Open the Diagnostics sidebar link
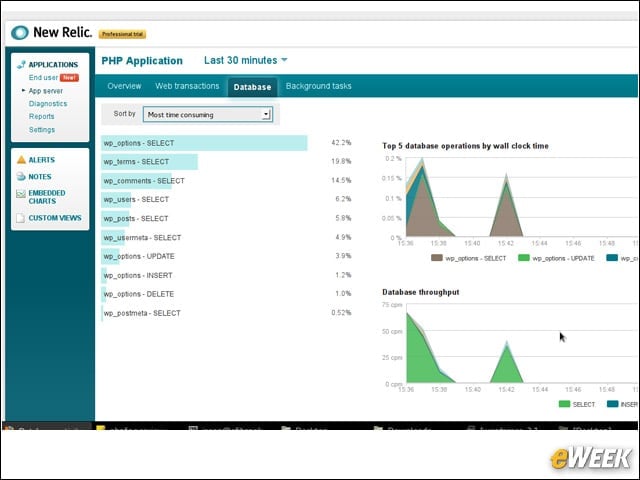The height and width of the screenshot is (480, 640). click(48, 104)
